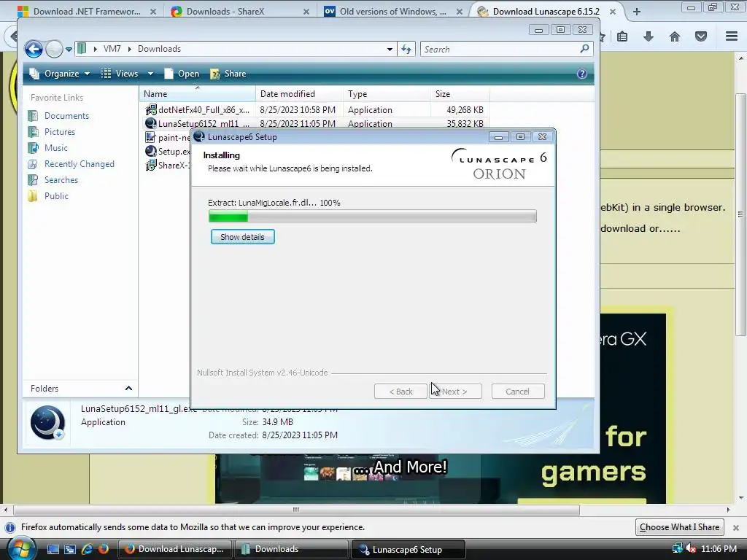Click the network tray icon
Viewport: 747px width, 560px height.
677,549
